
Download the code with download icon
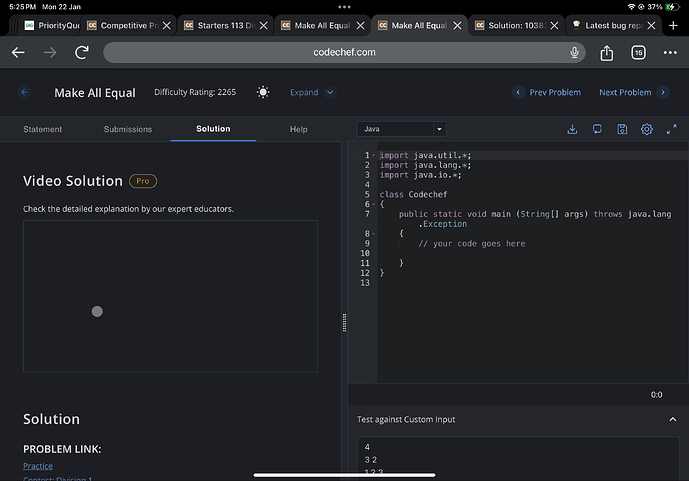click(x=572, y=129)
